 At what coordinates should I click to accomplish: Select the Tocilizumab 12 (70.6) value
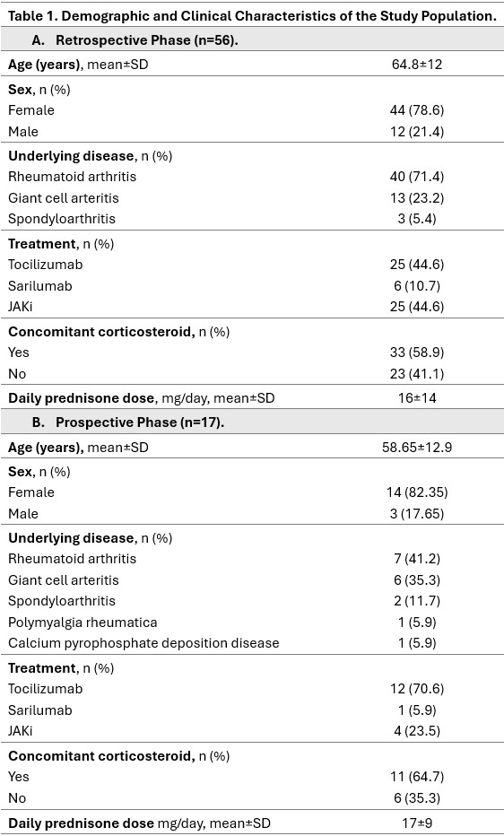(417, 689)
